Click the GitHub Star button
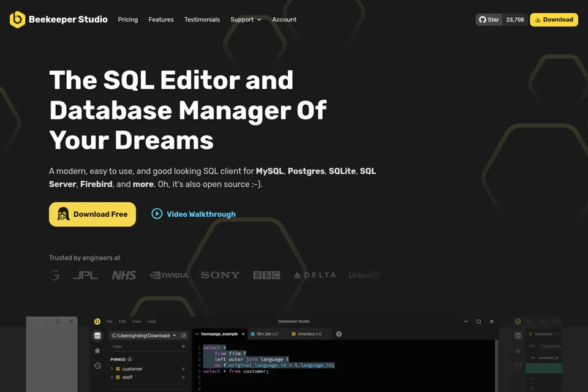Screen dimensions: 588x392 coord(489,20)
